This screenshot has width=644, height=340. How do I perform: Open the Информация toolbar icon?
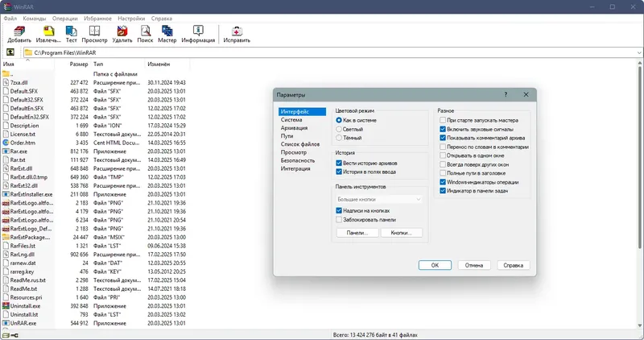pos(198,31)
